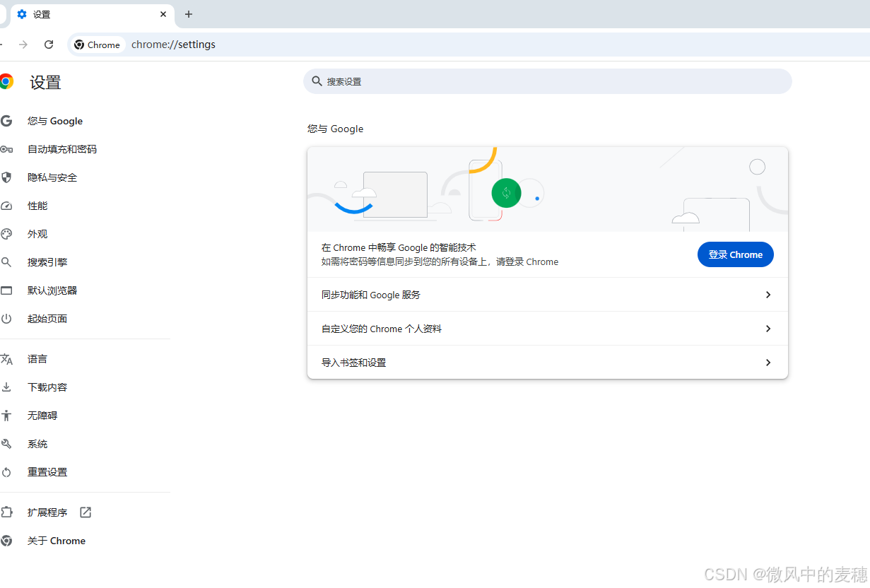The height and width of the screenshot is (588, 870).
Task: Click the 导入书签和设置 row text
Action: (x=354, y=363)
